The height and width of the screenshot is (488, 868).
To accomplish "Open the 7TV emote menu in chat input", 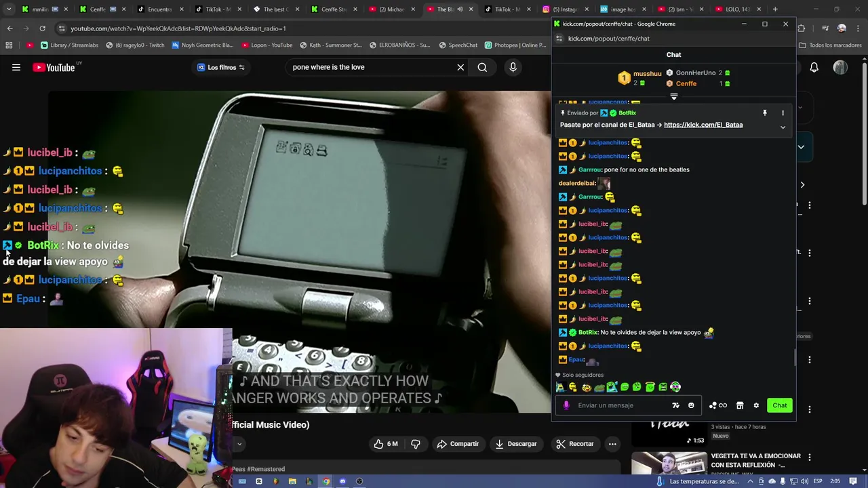I will coord(675,405).
